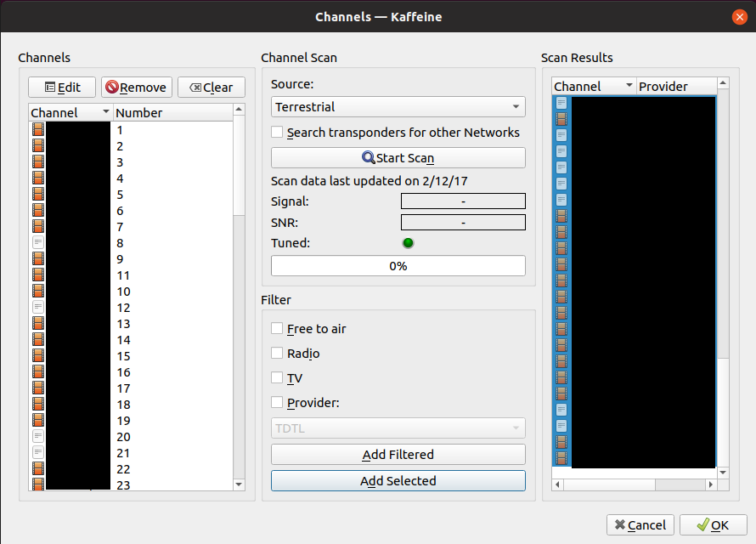Click the TV icon for channel number 5

point(38,194)
